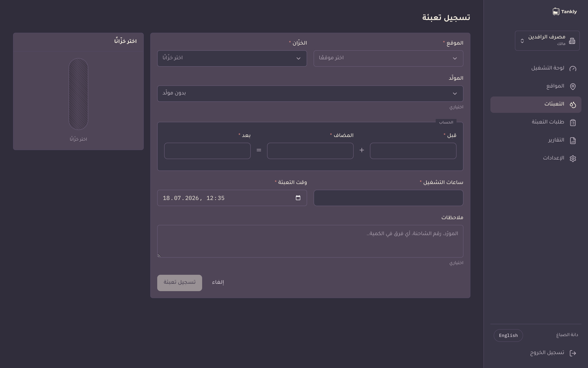This screenshot has height=368, width=588.
Task: Click the equals sign before بعد
Action: click(259, 150)
